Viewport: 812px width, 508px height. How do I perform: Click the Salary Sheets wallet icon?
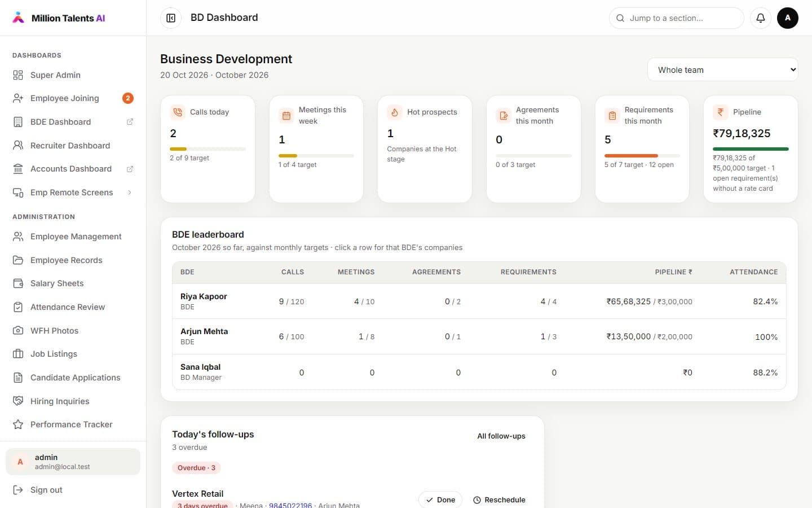[x=18, y=283]
